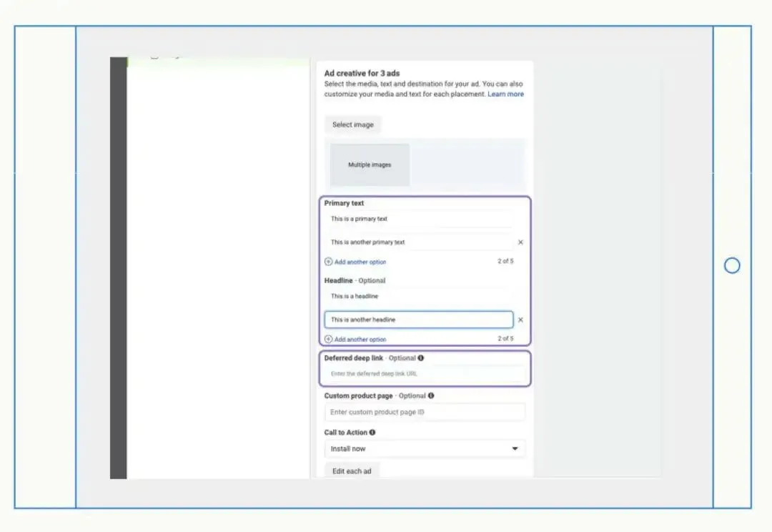Click the Select image button
This screenshot has height=532, width=772.
(353, 124)
